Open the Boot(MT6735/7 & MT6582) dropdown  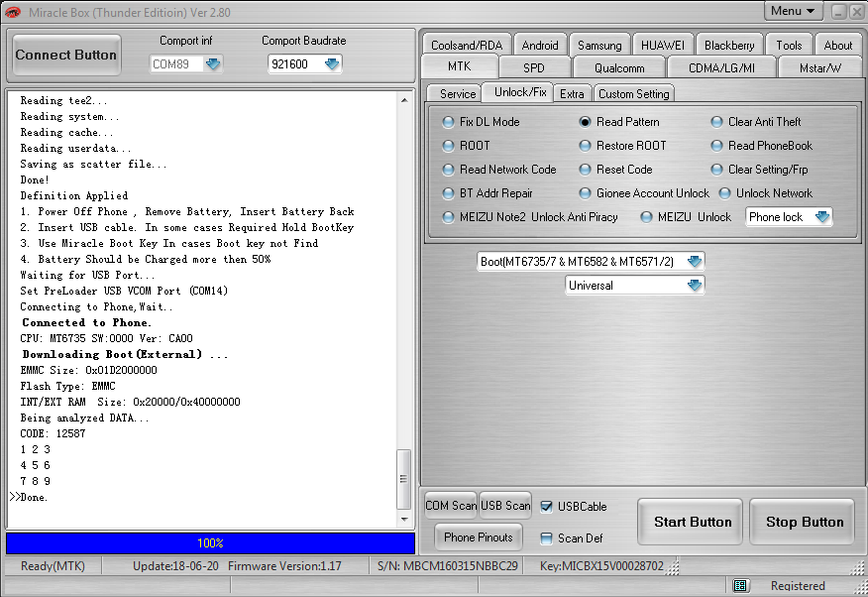(695, 262)
